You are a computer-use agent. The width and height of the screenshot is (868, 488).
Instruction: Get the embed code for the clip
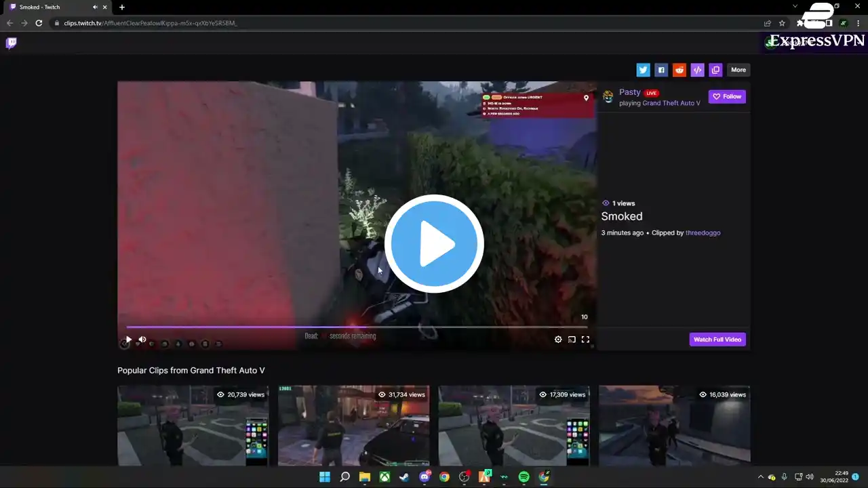[x=697, y=70]
